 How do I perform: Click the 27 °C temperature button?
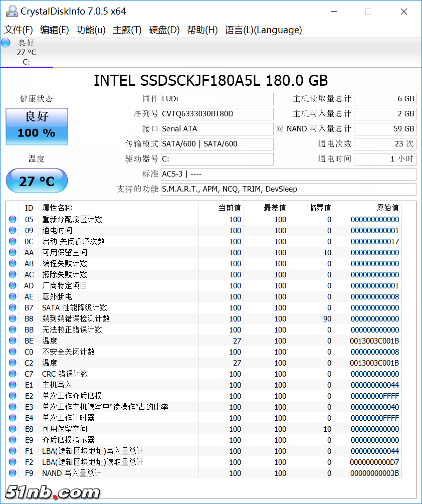click(x=37, y=181)
